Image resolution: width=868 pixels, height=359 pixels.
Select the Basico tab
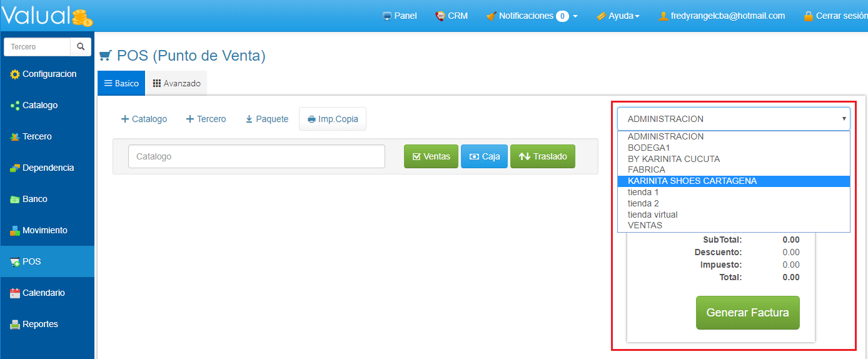[121, 83]
